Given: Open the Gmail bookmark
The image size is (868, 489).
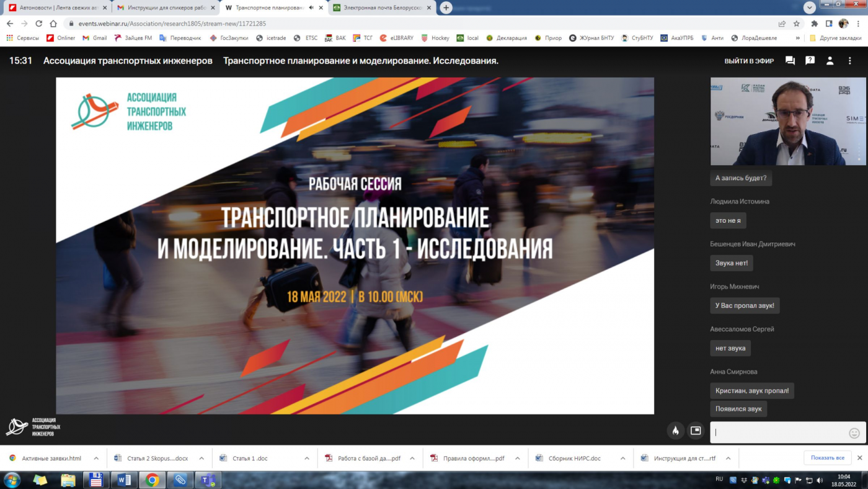Looking at the screenshot, I should (94, 38).
